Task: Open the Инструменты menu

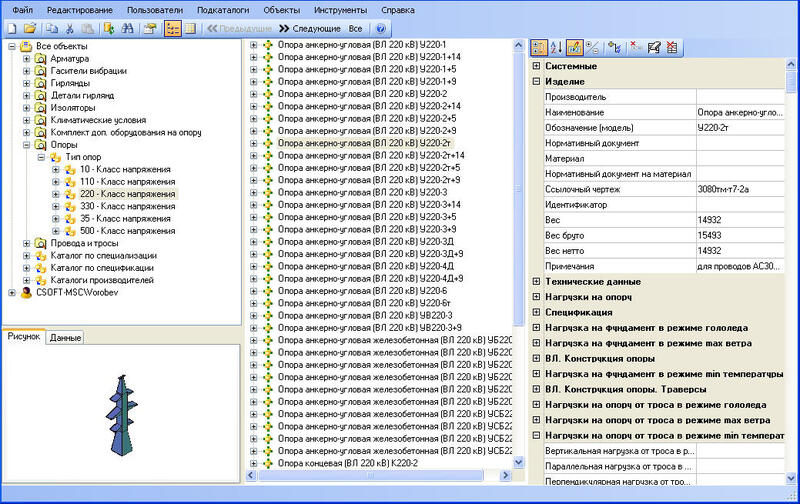Action: coord(340,10)
